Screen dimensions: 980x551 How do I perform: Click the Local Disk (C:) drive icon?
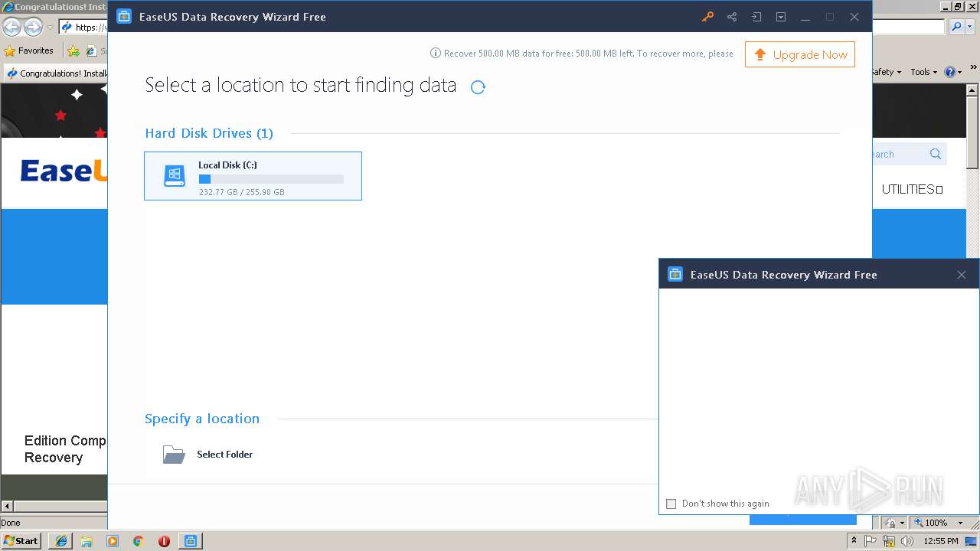pyautogui.click(x=175, y=176)
